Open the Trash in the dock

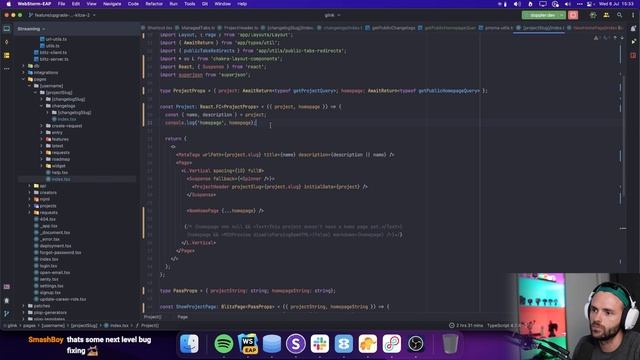click(x=450, y=344)
